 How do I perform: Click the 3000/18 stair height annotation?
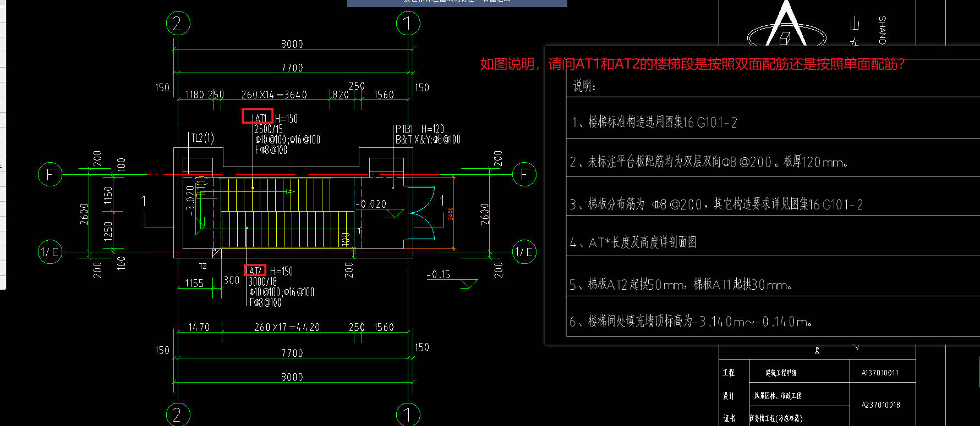click(x=263, y=281)
